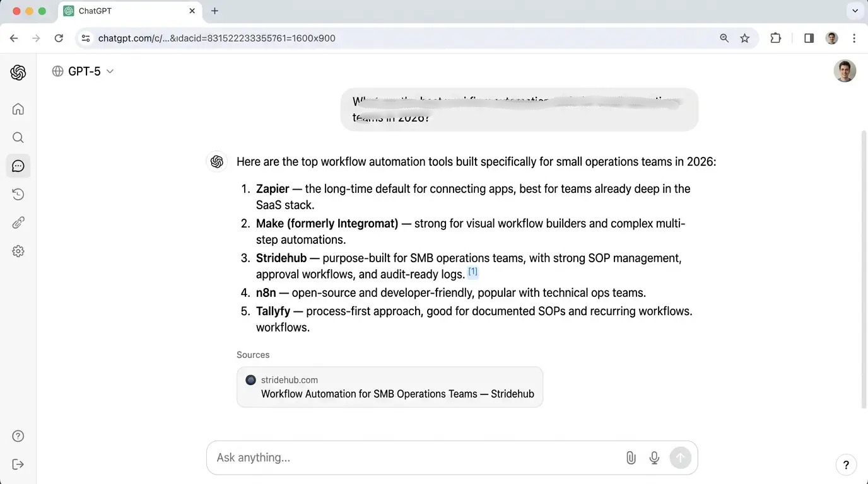Select the ChatGPT browser tab

coord(131,11)
